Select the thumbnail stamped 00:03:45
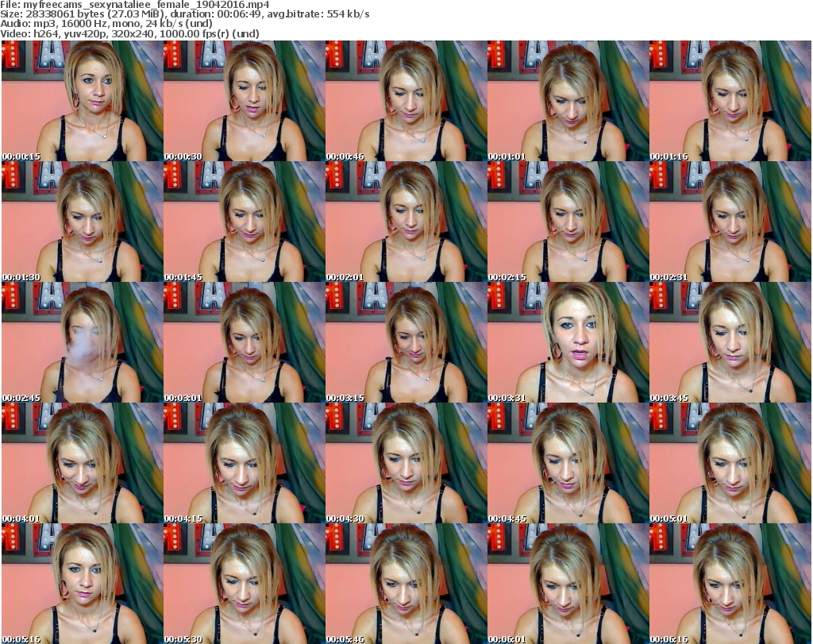This screenshot has height=644, width=813. pos(730,343)
